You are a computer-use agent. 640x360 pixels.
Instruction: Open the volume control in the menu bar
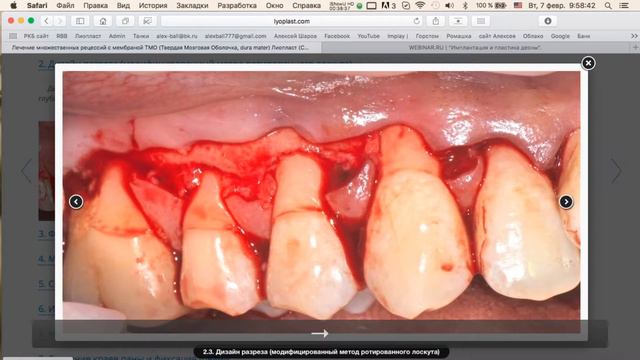click(449, 6)
